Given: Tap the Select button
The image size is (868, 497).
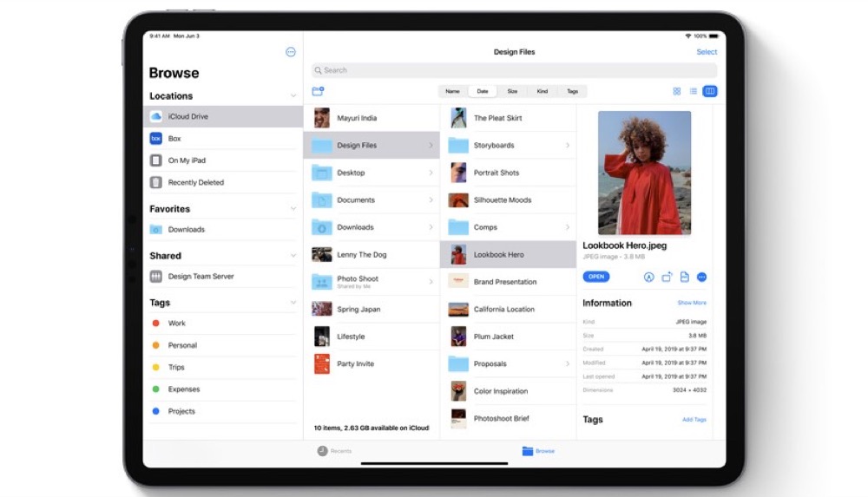Looking at the screenshot, I should coord(707,52).
